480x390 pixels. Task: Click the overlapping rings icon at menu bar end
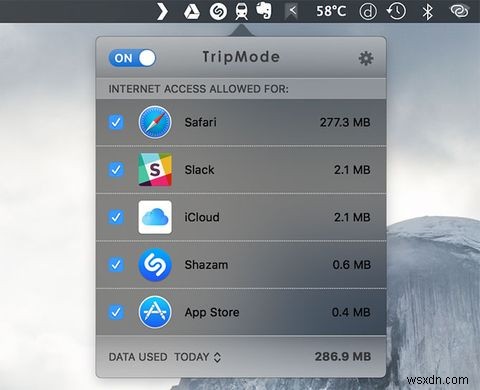click(459, 11)
